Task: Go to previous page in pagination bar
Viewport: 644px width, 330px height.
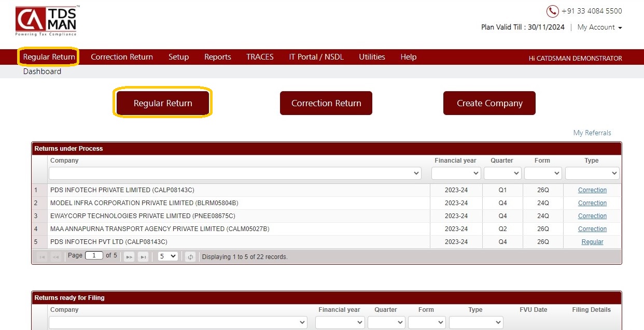Action: coord(56,256)
